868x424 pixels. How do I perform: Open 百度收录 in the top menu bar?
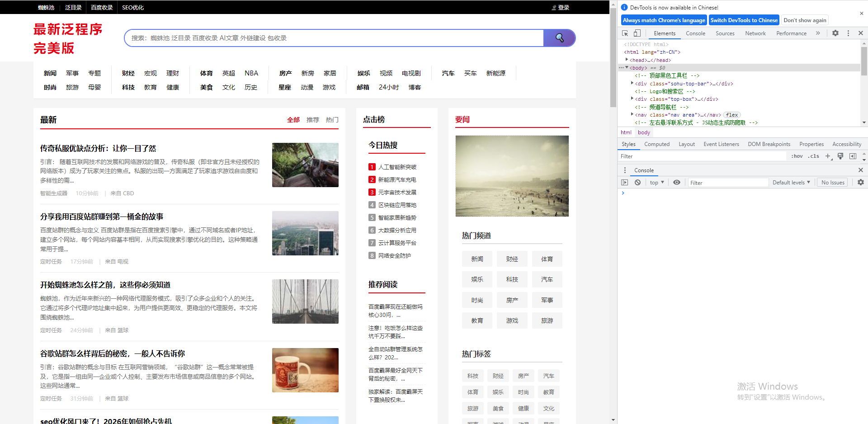(x=101, y=7)
